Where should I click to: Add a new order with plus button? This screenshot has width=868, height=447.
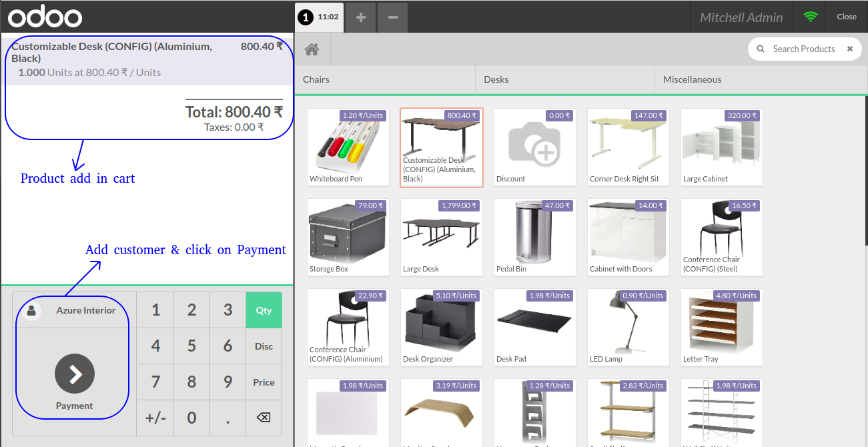click(x=361, y=17)
